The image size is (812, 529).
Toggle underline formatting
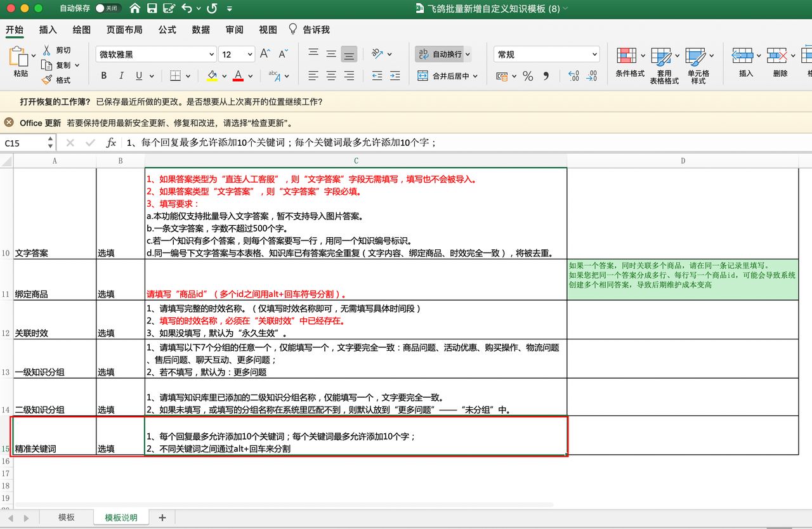139,76
